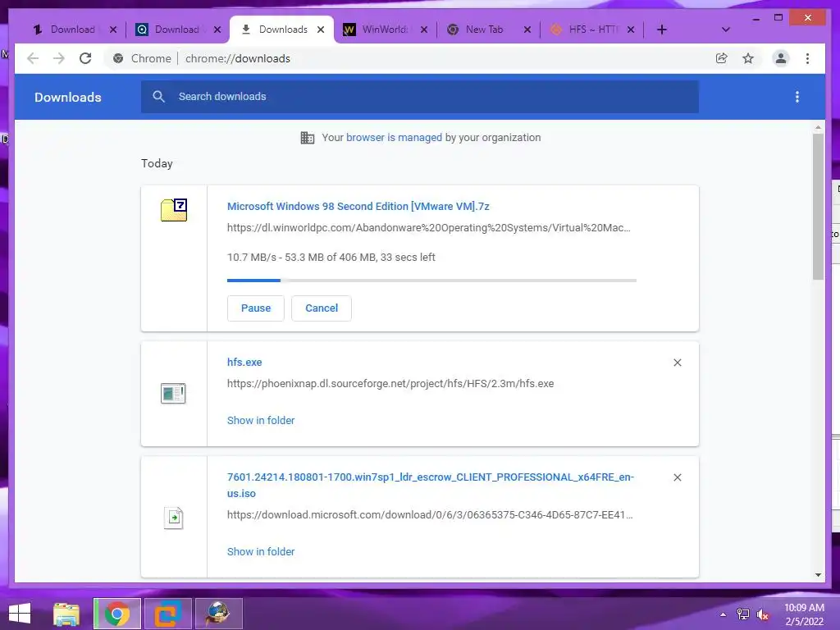
Task: Bookmark this tab with the star icon
Action: pyautogui.click(x=748, y=58)
